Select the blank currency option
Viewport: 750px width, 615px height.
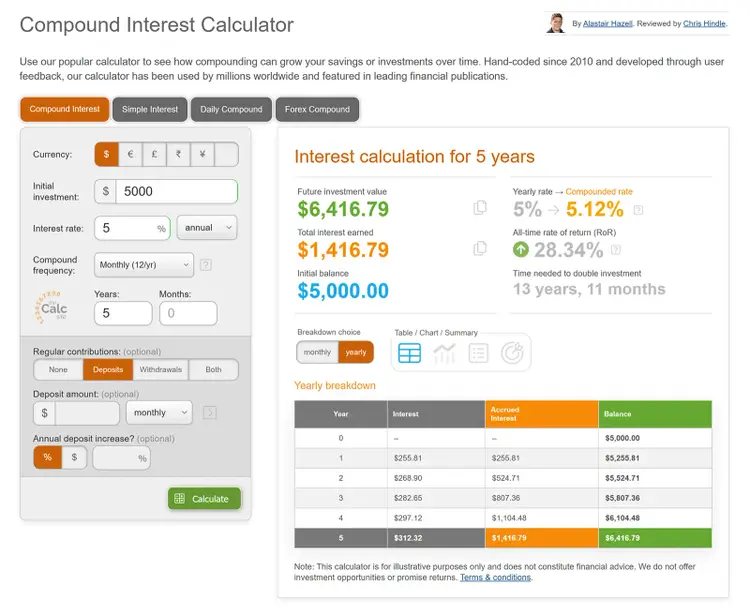pyautogui.click(x=227, y=154)
